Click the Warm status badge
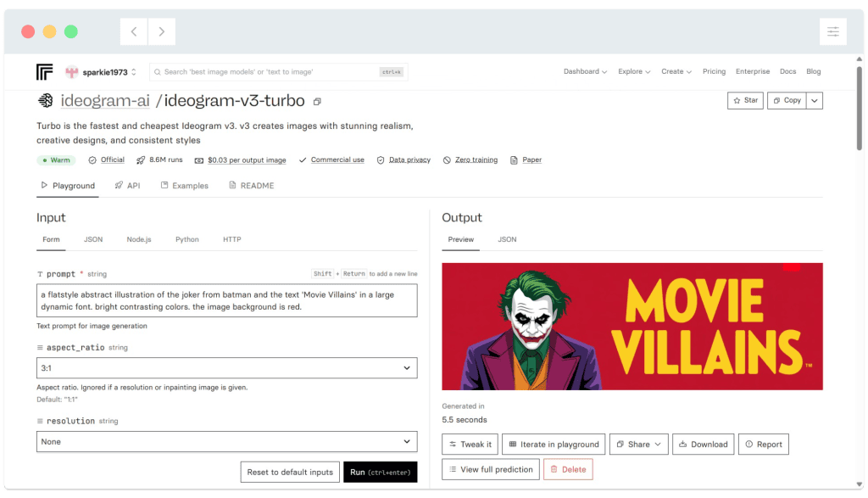This screenshot has width=868, height=498. click(56, 160)
